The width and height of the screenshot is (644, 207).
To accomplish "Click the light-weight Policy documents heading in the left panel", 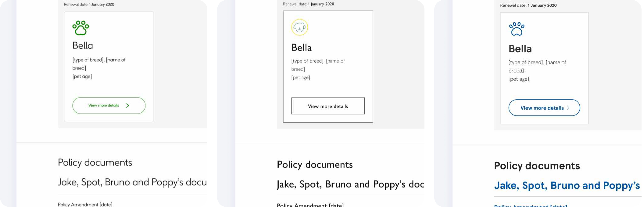I will pos(95,163).
